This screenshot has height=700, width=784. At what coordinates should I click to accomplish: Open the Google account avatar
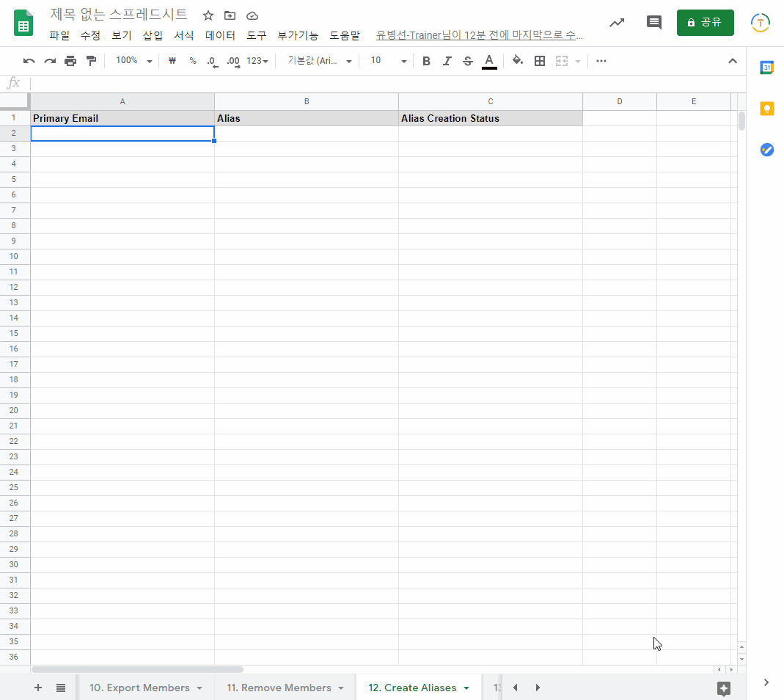[x=761, y=23]
